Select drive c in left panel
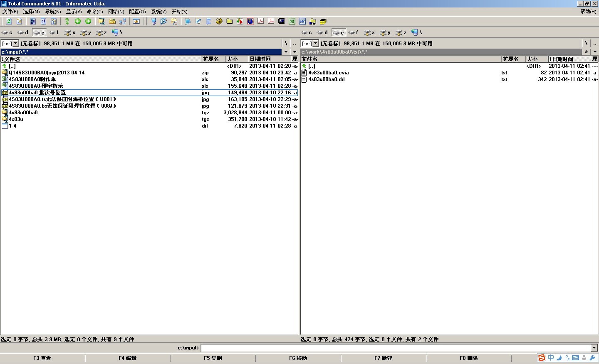Viewport: 599px width, 364px height. point(7,32)
